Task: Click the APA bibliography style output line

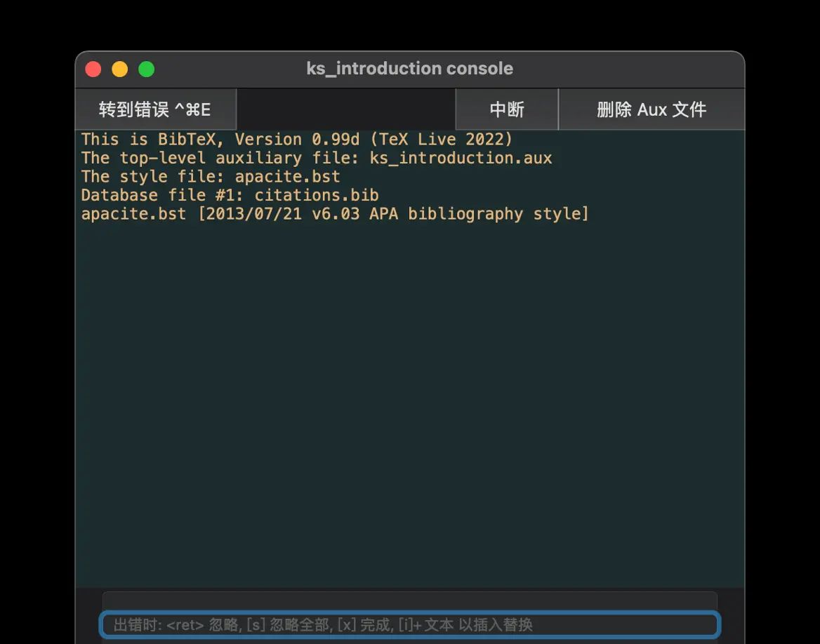Action: point(333,213)
